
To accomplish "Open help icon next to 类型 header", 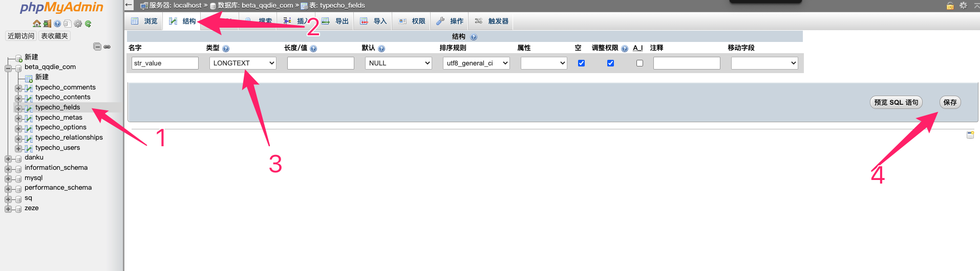I will [226, 49].
